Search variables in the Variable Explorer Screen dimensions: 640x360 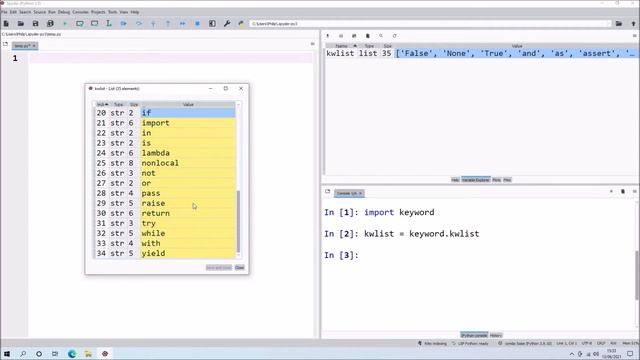381,36
